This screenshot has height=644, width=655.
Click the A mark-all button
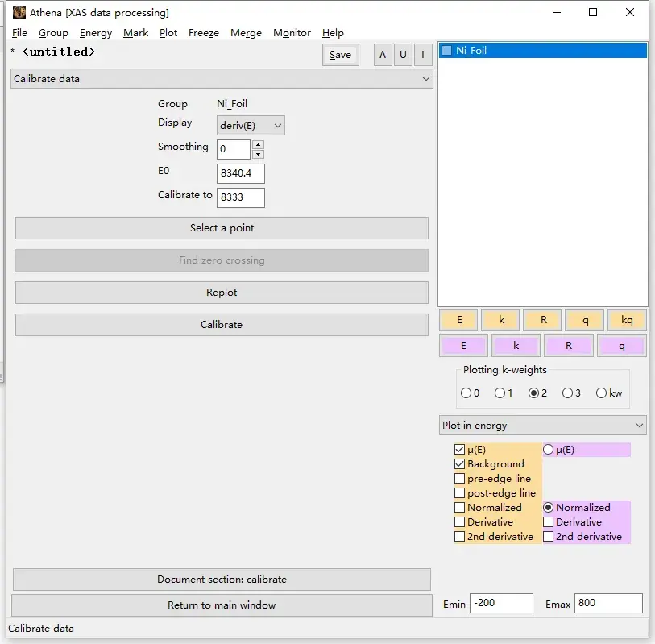click(x=383, y=55)
